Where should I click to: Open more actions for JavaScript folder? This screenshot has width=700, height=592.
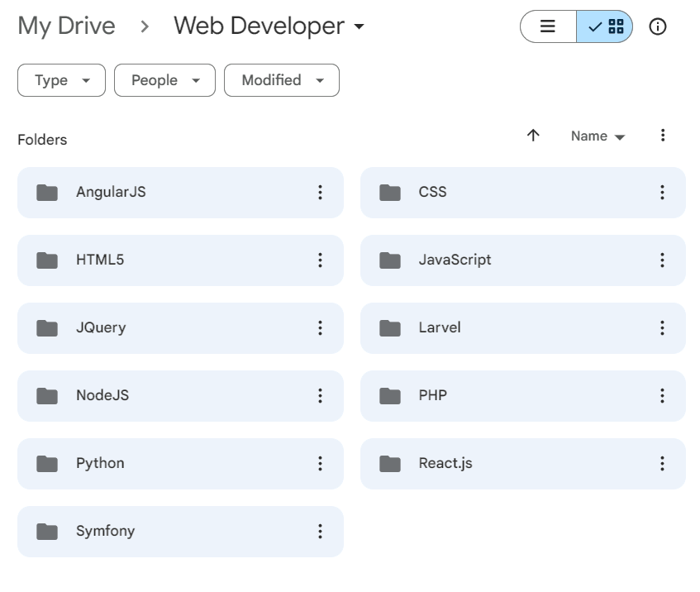click(x=663, y=260)
